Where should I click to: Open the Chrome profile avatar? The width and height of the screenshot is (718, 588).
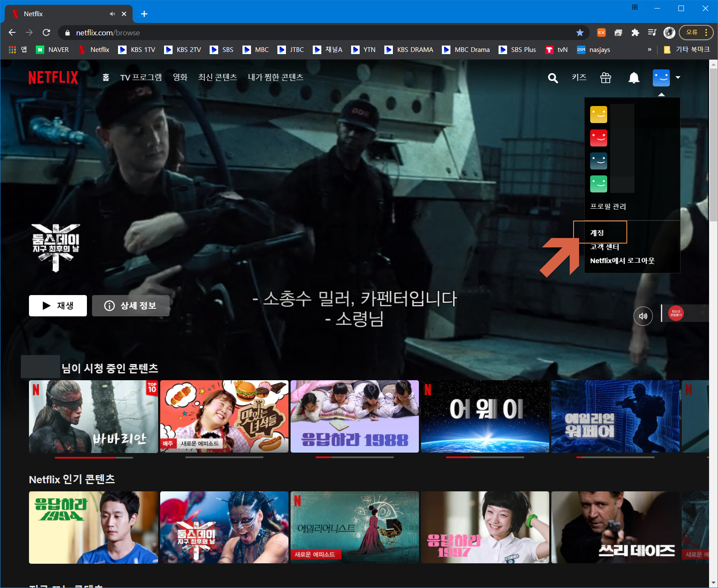[669, 33]
